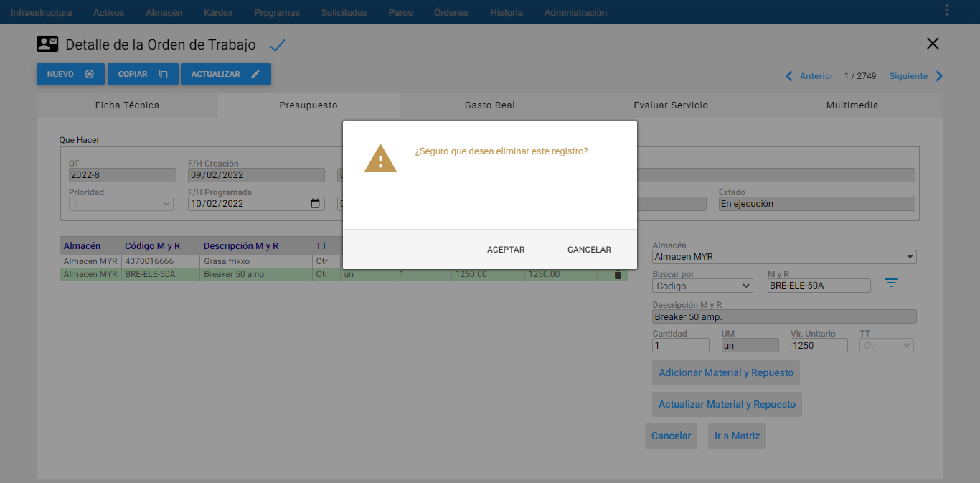Go to Anterior record
The image size is (980, 483).
[816, 76]
